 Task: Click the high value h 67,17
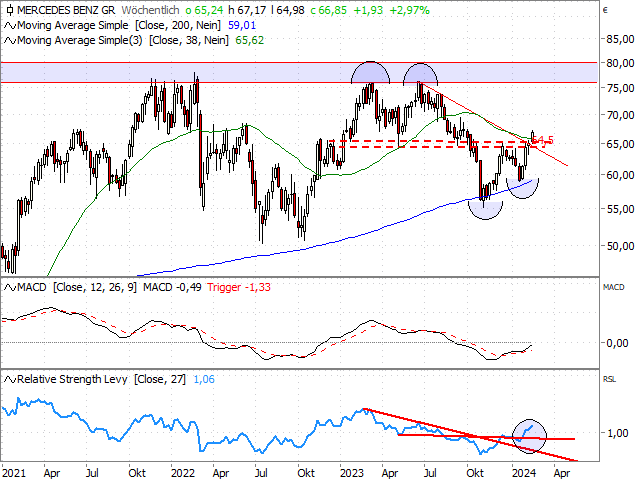coord(247,10)
